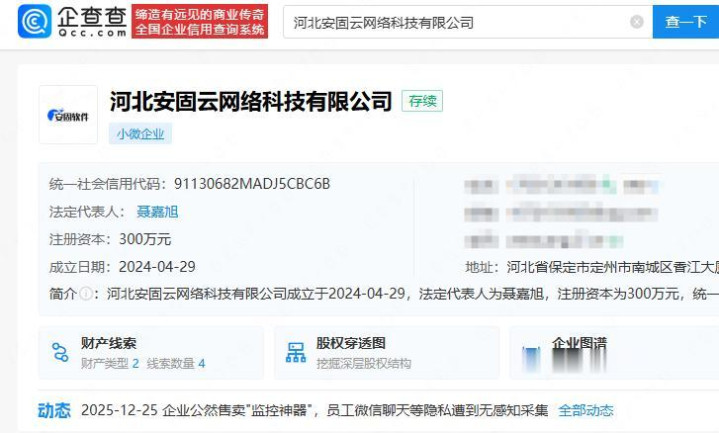719x433 pixels.
Task: Open the 股权穿透图 card title
Action: [x=351, y=343]
